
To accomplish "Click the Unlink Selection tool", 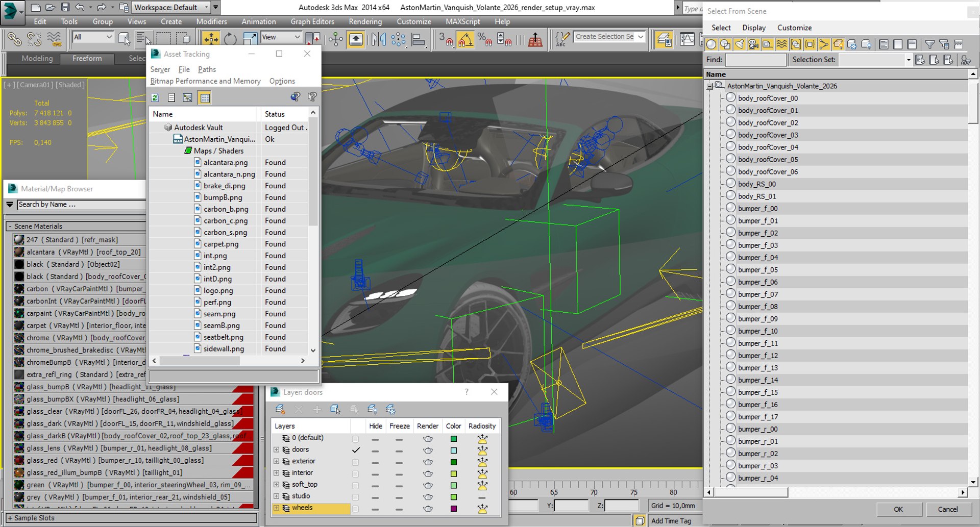I will (x=34, y=39).
